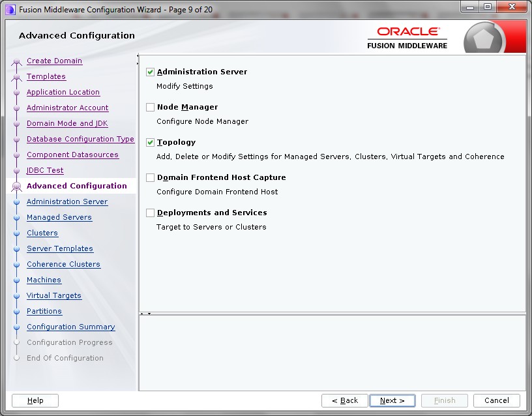Screen dimensions: 532x416
Task: Open the Managed Servers step
Action: (x=59, y=217)
